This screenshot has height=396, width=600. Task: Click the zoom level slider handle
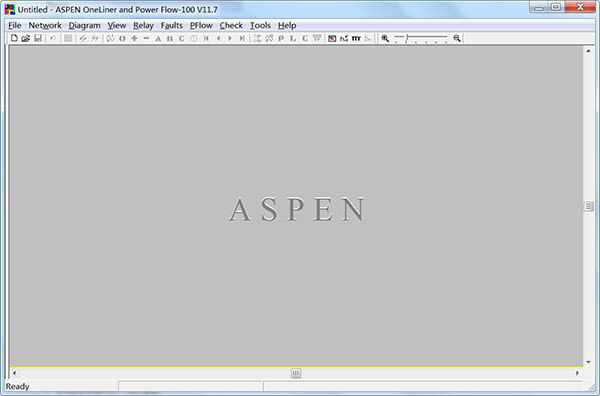[408, 38]
